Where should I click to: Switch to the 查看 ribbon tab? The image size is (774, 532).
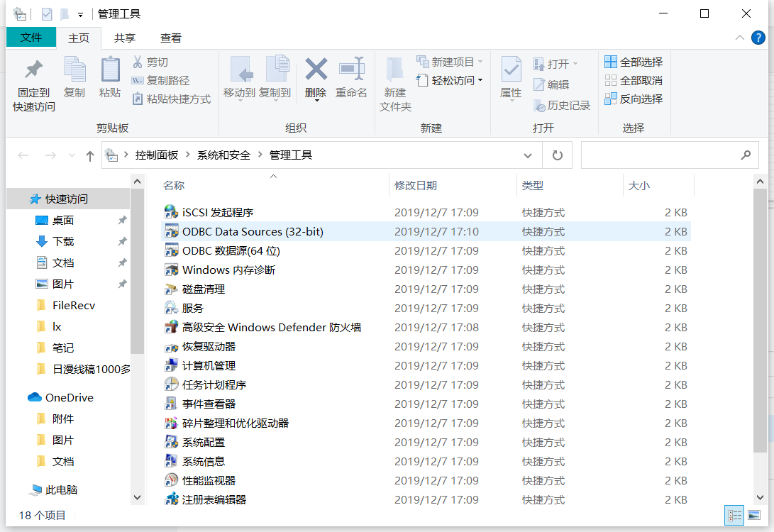point(170,38)
